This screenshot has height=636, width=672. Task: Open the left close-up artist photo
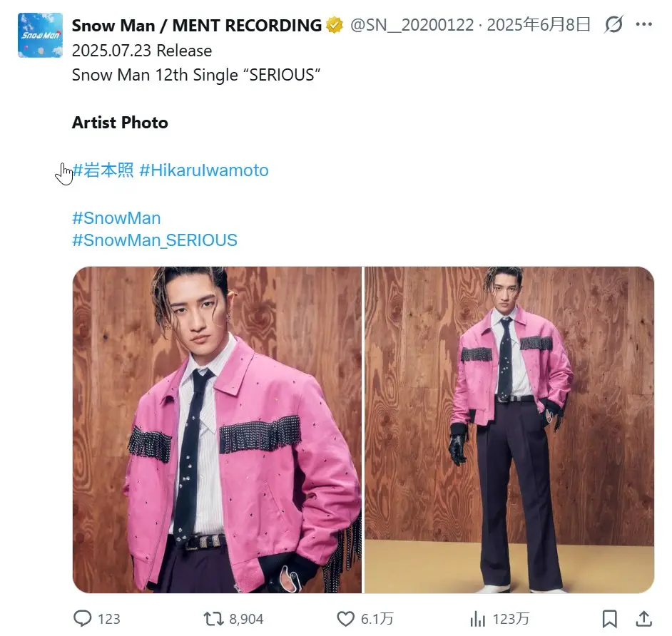pyautogui.click(x=218, y=430)
